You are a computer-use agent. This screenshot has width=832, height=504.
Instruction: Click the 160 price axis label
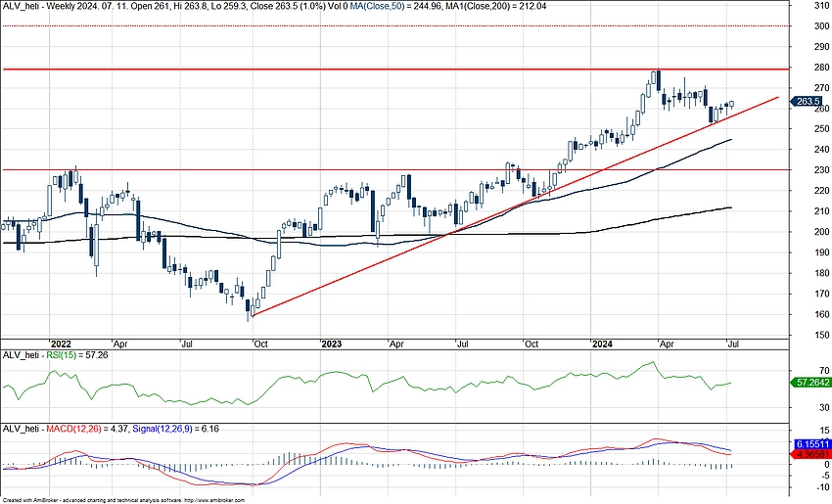(x=821, y=314)
